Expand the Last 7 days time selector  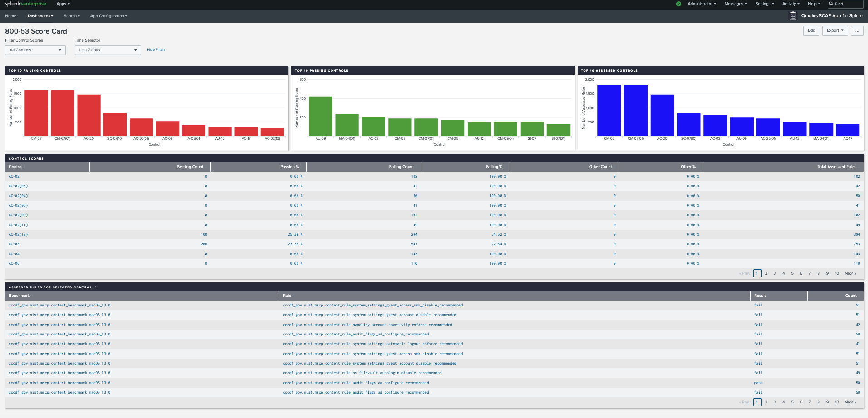click(108, 50)
